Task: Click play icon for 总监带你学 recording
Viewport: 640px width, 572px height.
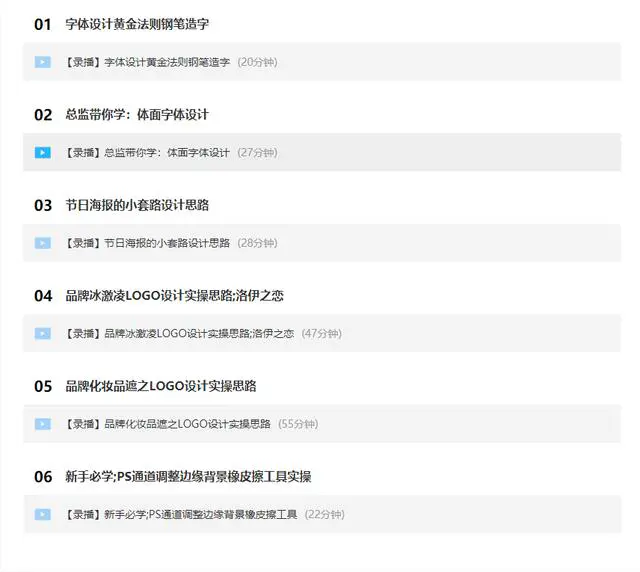Action: tap(43, 153)
